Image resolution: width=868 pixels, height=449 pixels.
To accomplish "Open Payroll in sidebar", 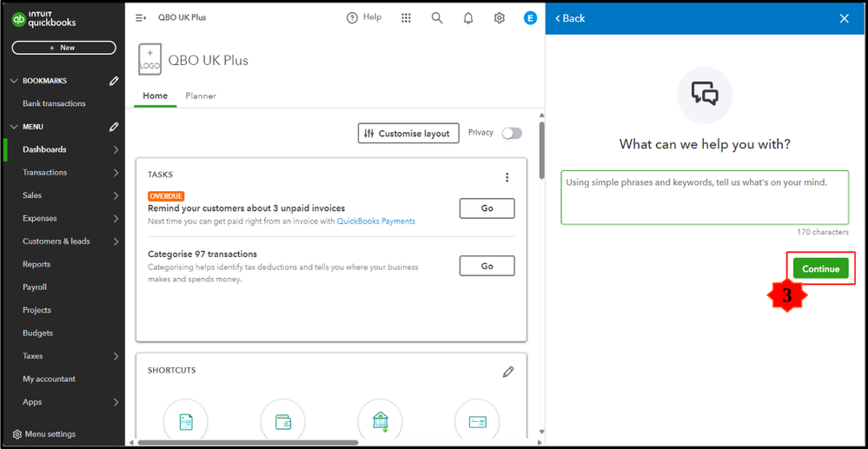I will click(x=35, y=287).
